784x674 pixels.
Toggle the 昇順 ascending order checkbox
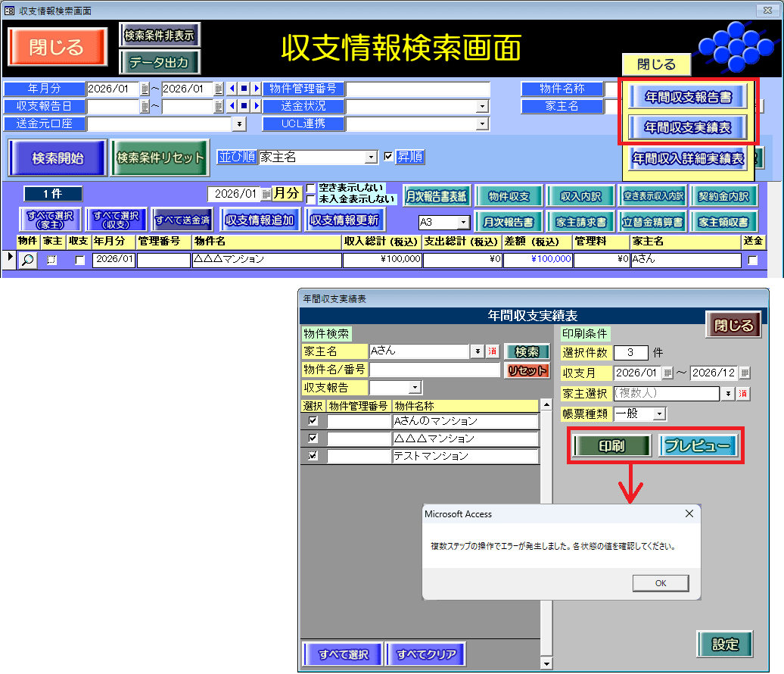[x=389, y=157]
